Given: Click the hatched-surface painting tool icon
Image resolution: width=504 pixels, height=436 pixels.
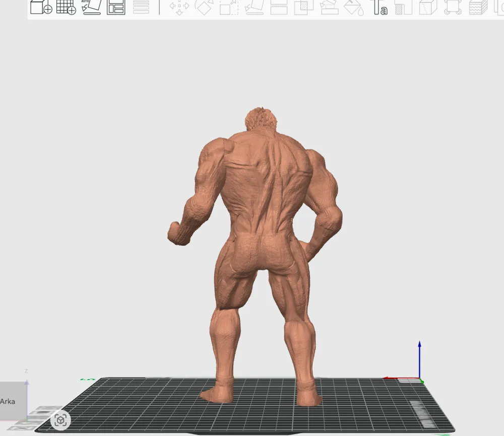Looking at the screenshot, I should [403, 7].
